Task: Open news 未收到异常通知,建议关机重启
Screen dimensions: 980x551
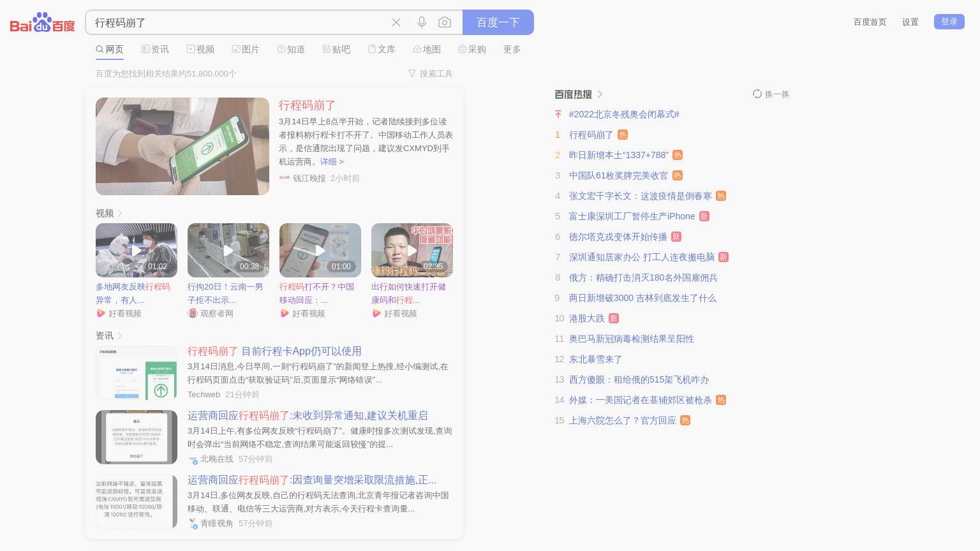Action: coord(308,415)
